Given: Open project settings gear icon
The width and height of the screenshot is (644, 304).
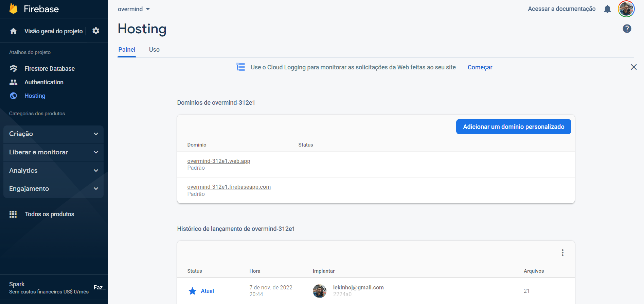Looking at the screenshot, I should (x=96, y=31).
